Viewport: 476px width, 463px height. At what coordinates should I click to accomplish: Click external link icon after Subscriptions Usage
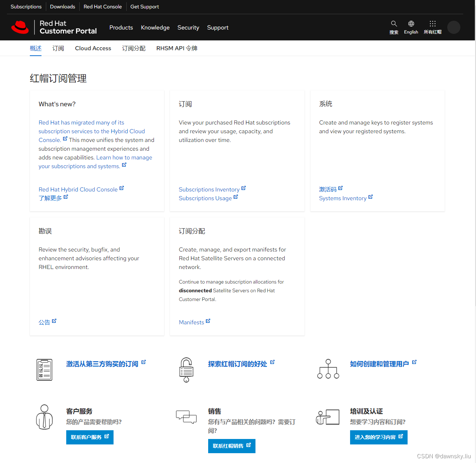236,197
